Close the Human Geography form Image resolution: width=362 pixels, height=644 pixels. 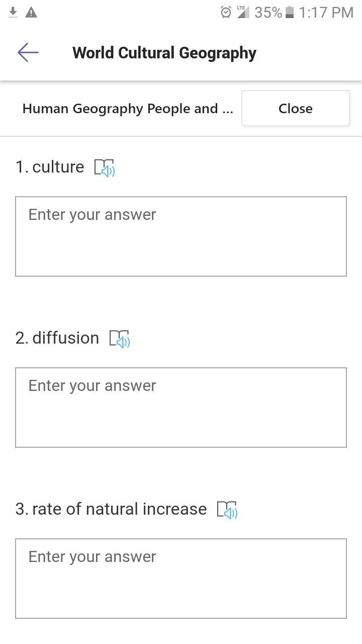(296, 108)
